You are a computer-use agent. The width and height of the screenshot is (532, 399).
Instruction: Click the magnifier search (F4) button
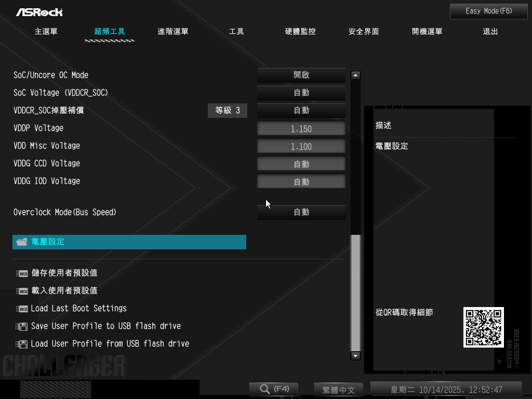pyautogui.click(x=273, y=389)
